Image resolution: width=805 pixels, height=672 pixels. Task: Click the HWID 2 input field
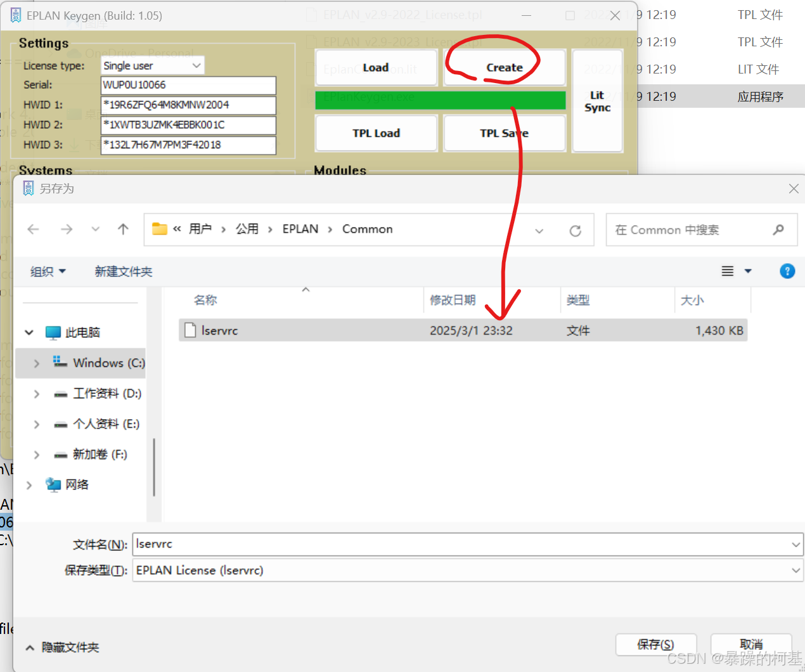[188, 125]
